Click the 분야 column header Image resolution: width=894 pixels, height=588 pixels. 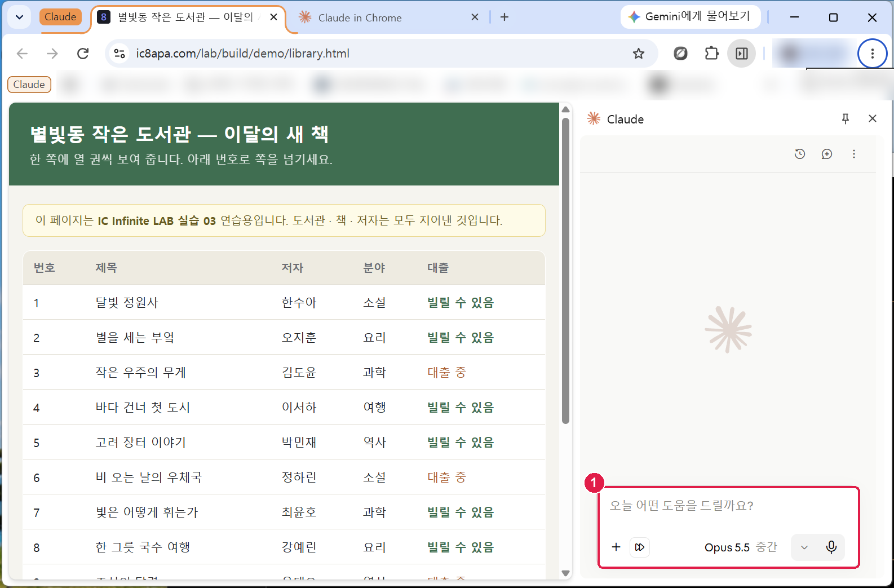pos(374,268)
